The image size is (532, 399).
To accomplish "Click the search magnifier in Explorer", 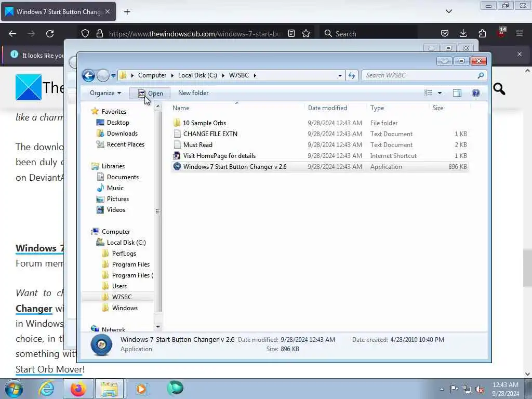I will (481, 75).
